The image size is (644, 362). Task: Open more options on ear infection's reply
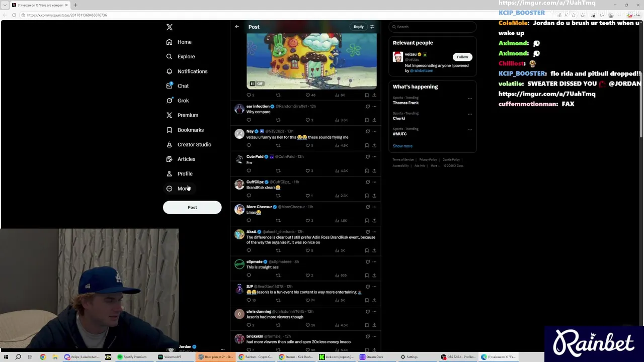coord(374,107)
